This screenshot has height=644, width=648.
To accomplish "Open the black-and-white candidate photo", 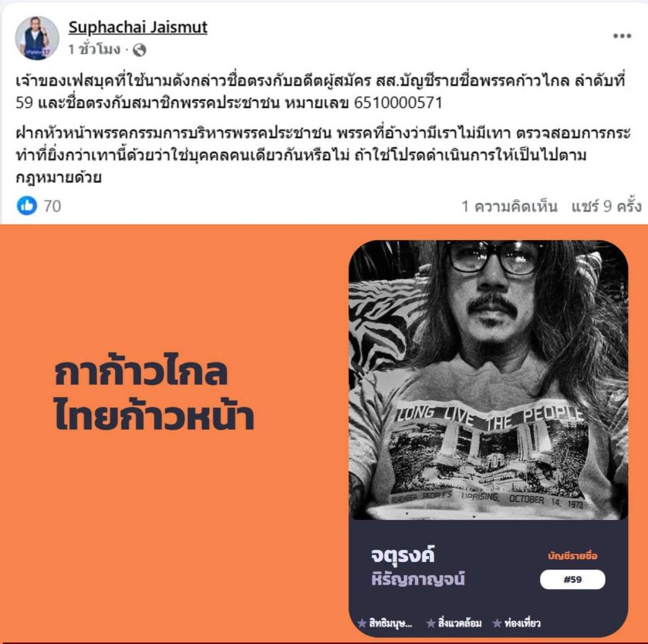I will tap(488, 379).
